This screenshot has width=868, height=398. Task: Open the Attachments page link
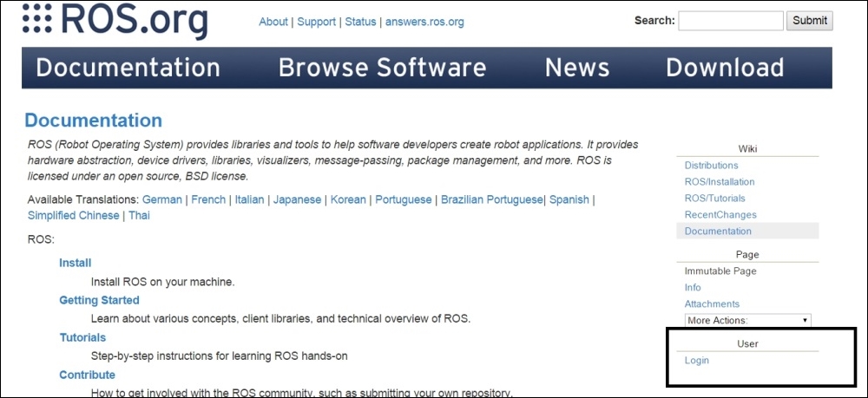pos(712,304)
